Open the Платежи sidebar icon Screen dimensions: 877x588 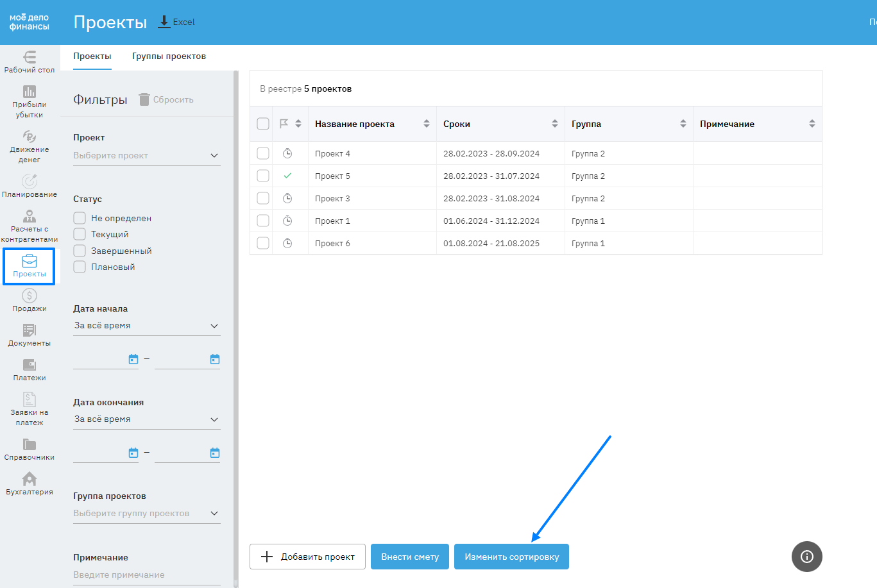(30, 369)
